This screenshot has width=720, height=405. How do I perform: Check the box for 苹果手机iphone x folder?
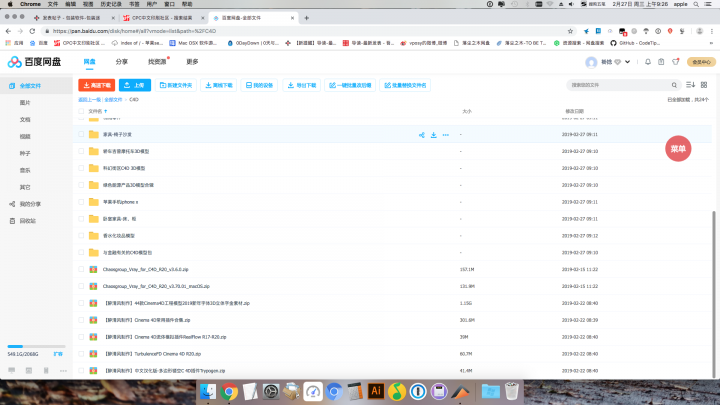(82, 202)
